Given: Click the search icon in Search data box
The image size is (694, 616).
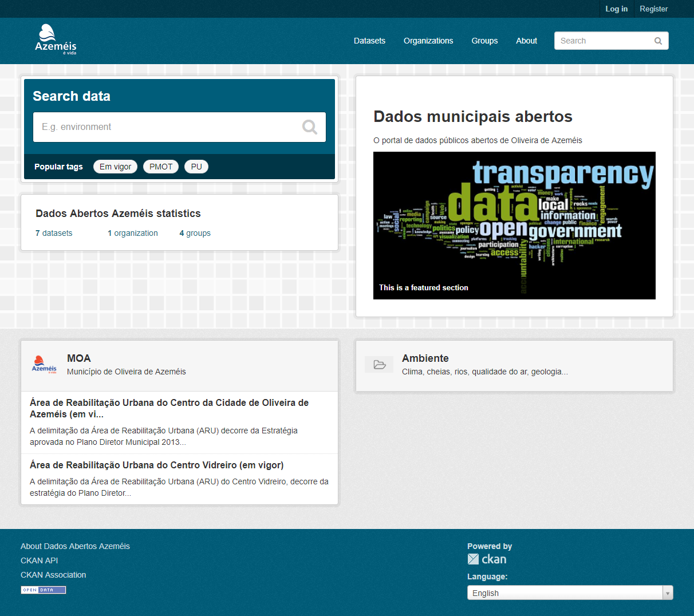Looking at the screenshot, I should pyautogui.click(x=310, y=127).
